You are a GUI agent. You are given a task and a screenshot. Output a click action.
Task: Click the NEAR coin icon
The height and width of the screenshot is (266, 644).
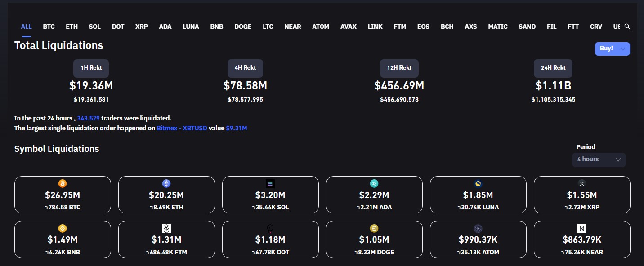pos(582,228)
